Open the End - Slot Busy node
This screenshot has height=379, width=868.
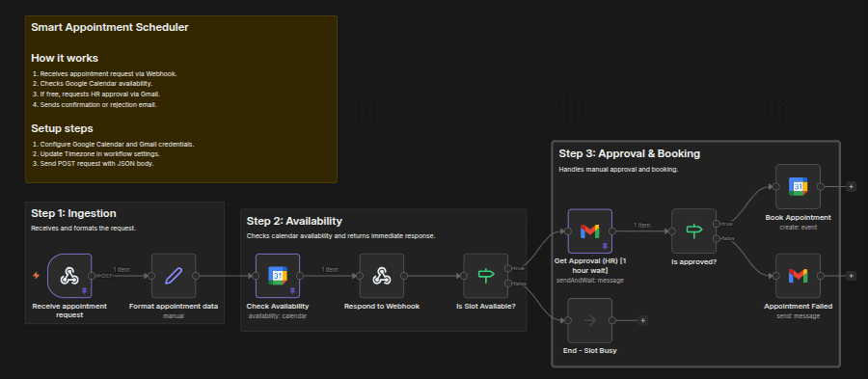tap(589, 320)
